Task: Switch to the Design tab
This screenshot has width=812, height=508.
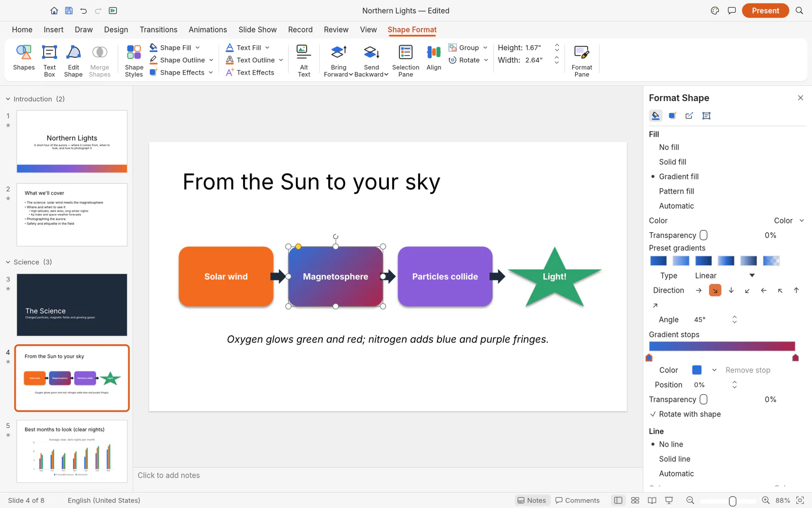Action: [116, 30]
